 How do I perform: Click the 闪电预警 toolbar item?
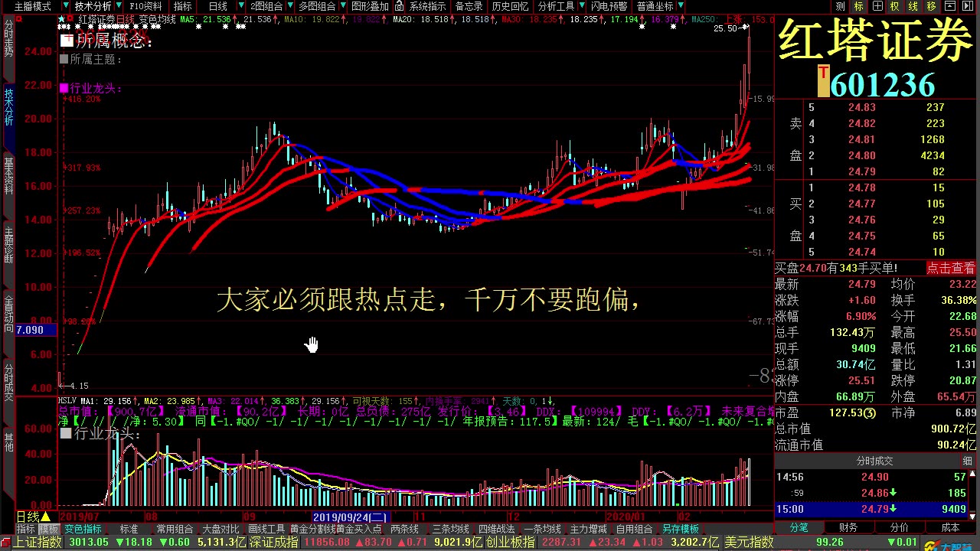[609, 6]
